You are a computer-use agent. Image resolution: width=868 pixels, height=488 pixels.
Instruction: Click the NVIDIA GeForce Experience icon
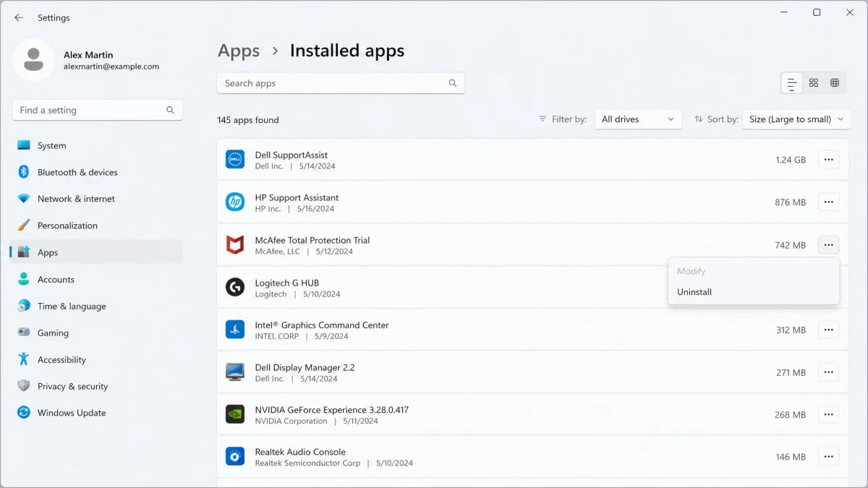235,414
